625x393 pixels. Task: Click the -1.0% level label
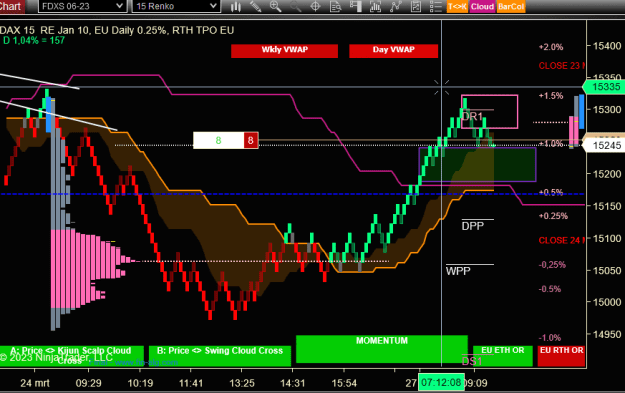click(550, 338)
